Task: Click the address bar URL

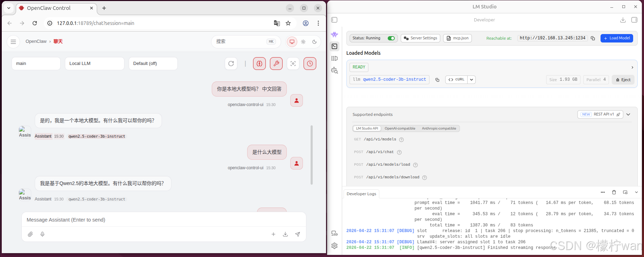Action: pos(95,23)
